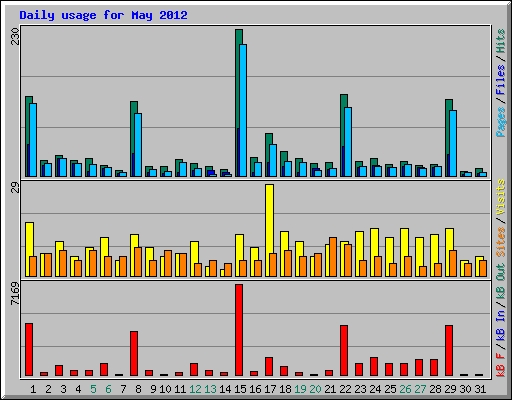Click the 'Daily usage for May 2012' title

[103, 16]
